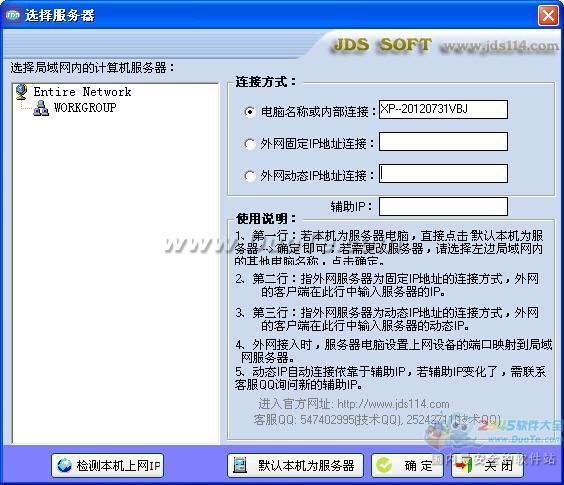This screenshot has width=564, height=485.
Task: Click the WORKGROUP computers icon
Action: (x=41, y=108)
